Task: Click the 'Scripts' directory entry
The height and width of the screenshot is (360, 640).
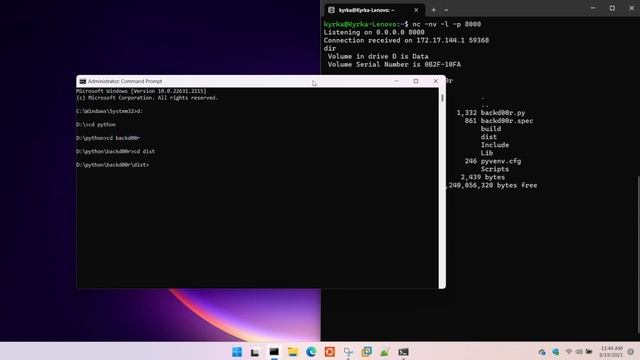Action: (495, 169)
